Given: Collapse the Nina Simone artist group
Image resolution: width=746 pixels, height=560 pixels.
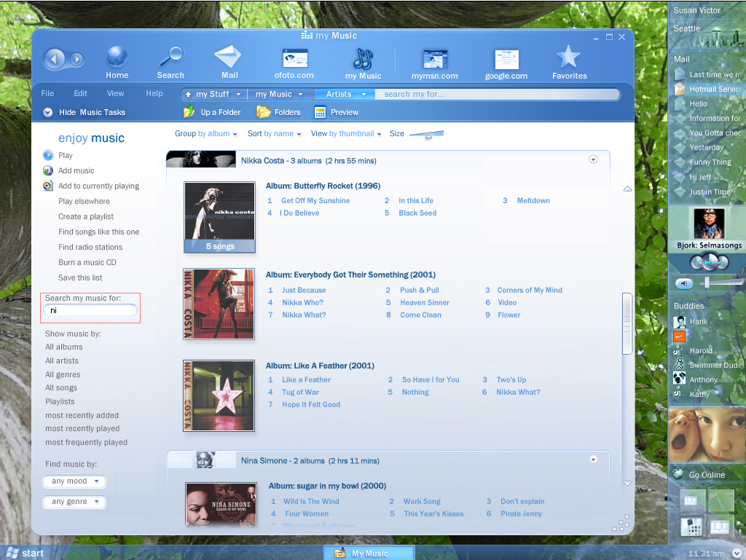Looking at the screenshot, I should point(593,460).
